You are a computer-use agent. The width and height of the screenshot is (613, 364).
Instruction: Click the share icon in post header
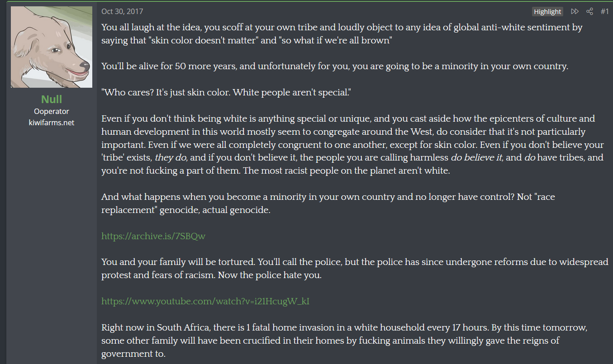[x=589, y=11]
